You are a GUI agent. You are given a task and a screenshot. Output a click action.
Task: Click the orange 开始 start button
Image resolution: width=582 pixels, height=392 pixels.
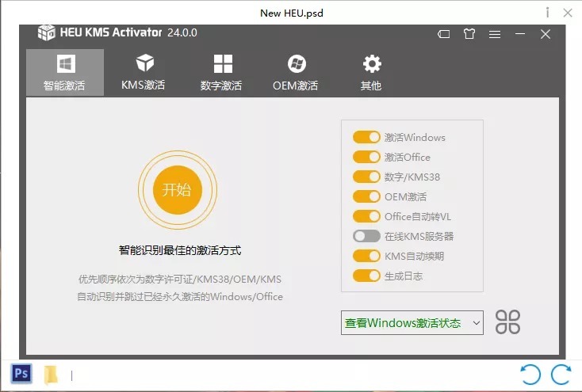[178, 190]
